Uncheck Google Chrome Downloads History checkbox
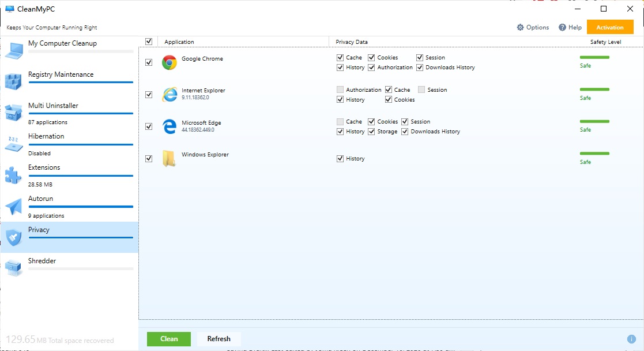Viewport: 644px width, 351px height. (420, 68)
